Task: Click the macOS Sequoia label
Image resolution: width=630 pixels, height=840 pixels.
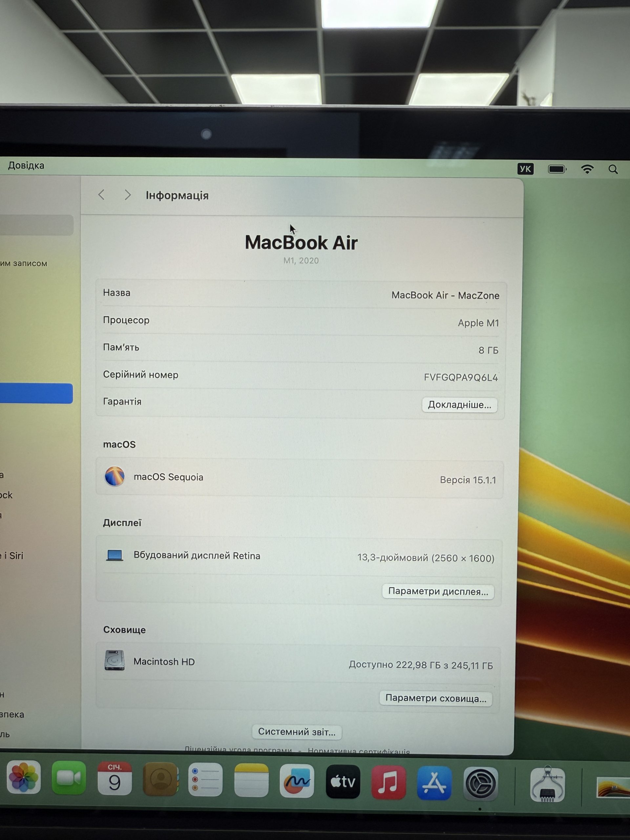Action: pos(168,477)
